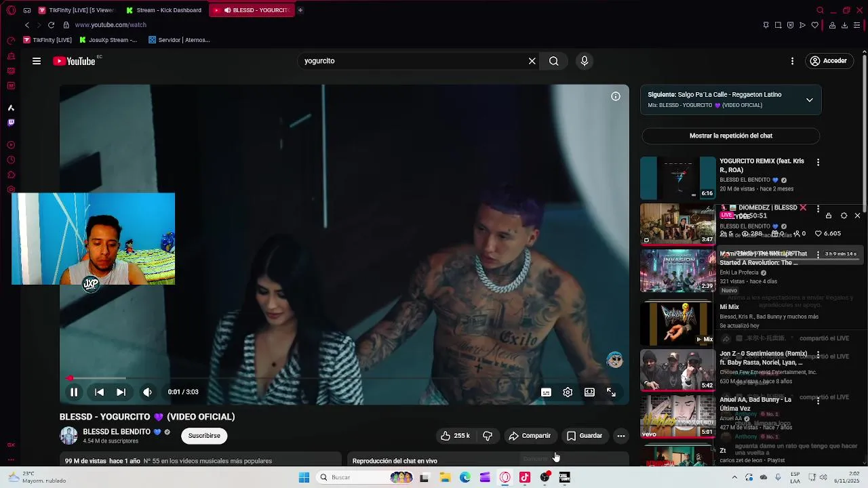Toggle subtitles on the player

[546, 392]
